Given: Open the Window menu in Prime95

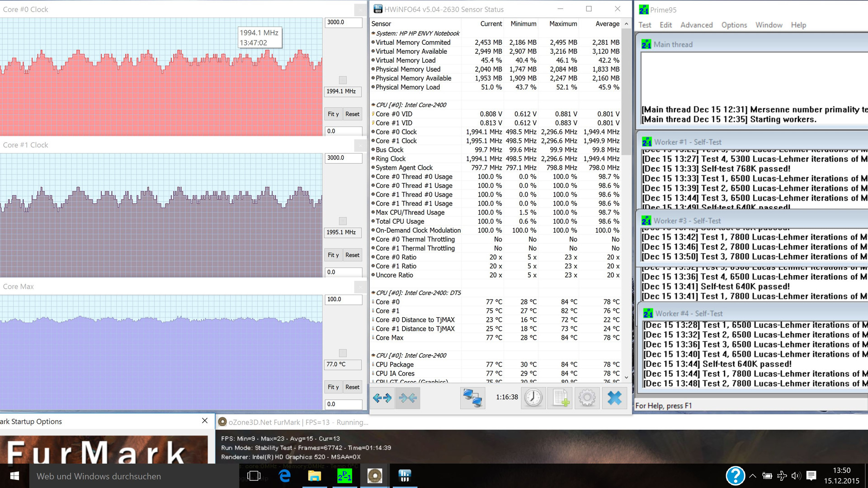Looking at the screenshot, I should coord(769,25).
